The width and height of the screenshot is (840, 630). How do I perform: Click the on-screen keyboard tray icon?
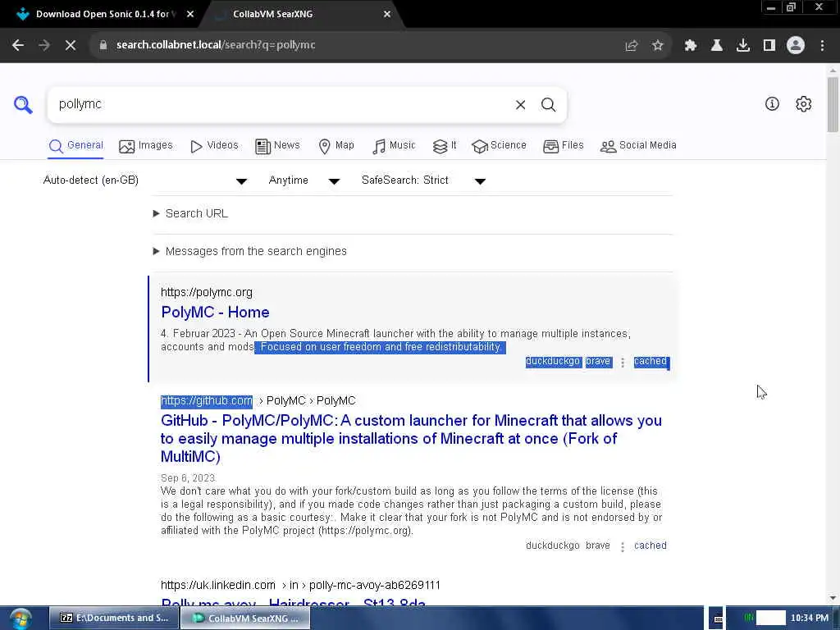click(x=718, y=619)
